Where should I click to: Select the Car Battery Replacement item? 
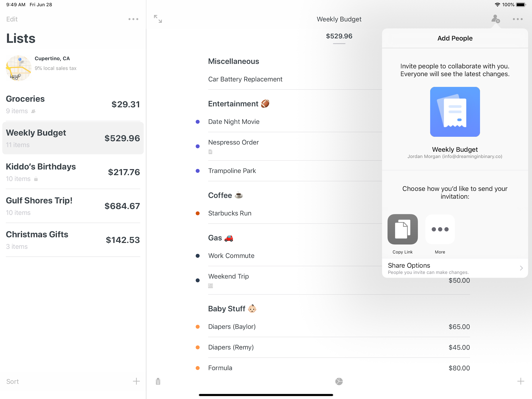245,79
